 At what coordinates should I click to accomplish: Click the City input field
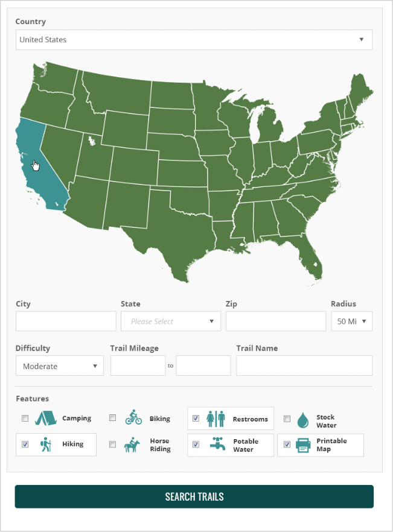click(x=66, y=321)
